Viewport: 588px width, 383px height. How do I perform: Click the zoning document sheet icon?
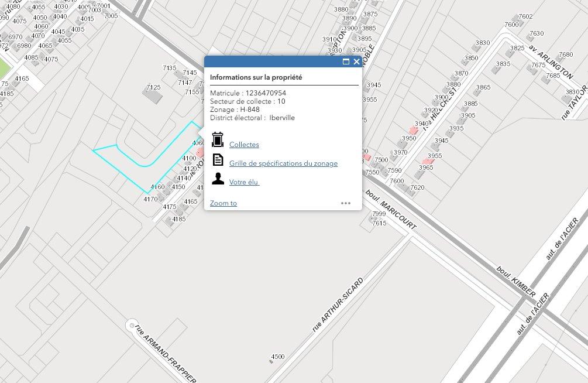[x=218, y=159]
